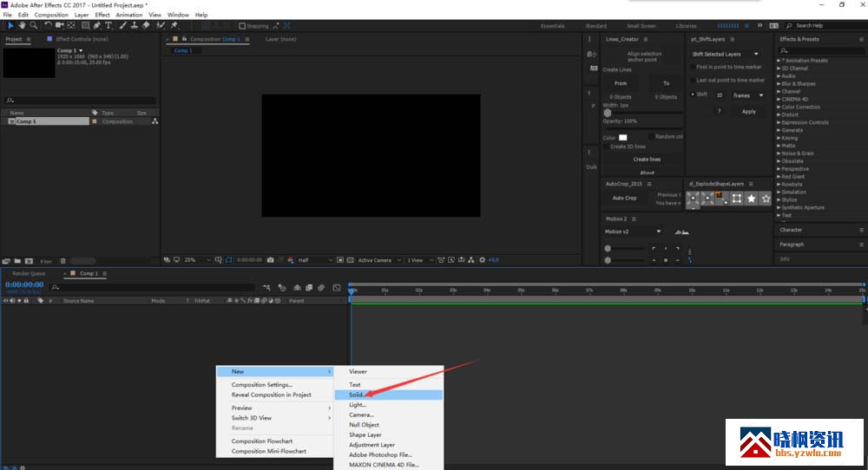The height and width of the screenshot is (470, 868).
Task: Open the Animation menu
Action: coord(129,15)
